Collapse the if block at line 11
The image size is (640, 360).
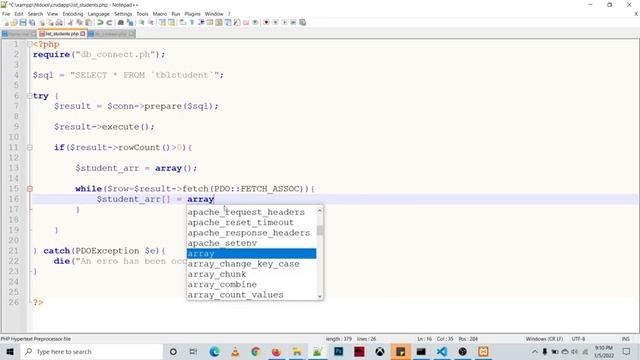[x=29, y=147]
